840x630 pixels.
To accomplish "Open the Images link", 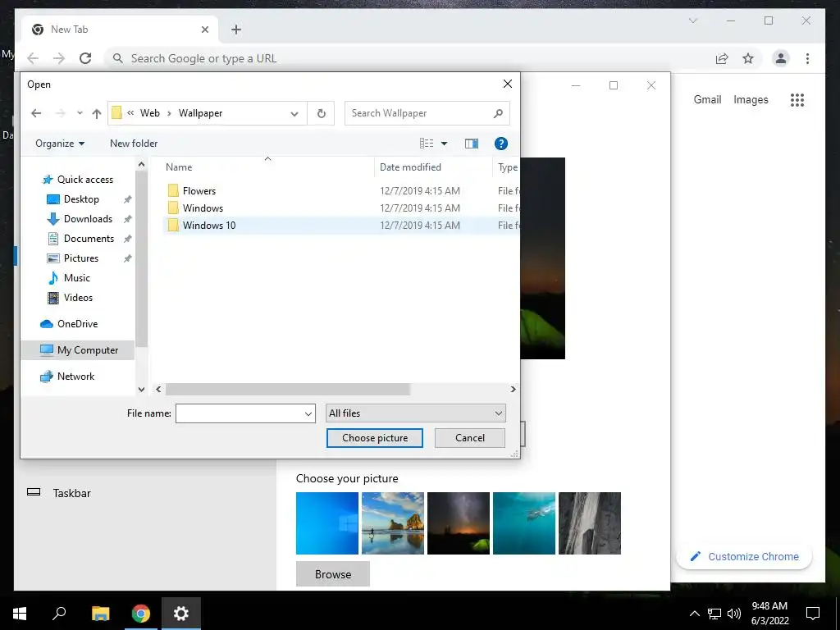I will point(751,99).
